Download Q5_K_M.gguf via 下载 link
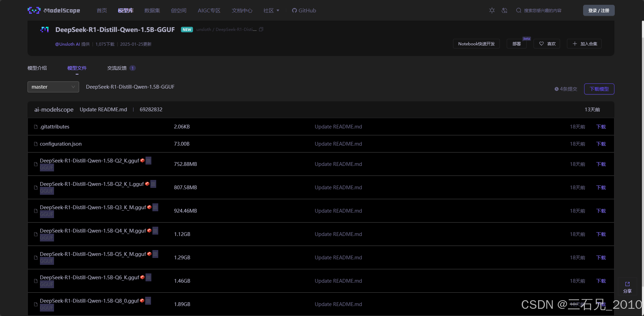This screenshot has width=644, height=316. tap(601, 258)
